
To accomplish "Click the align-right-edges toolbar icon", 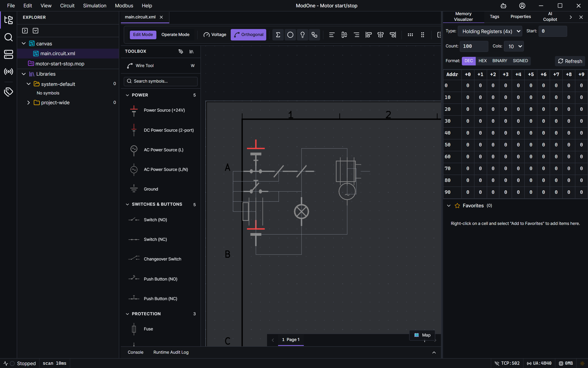I will click(393, 35).
